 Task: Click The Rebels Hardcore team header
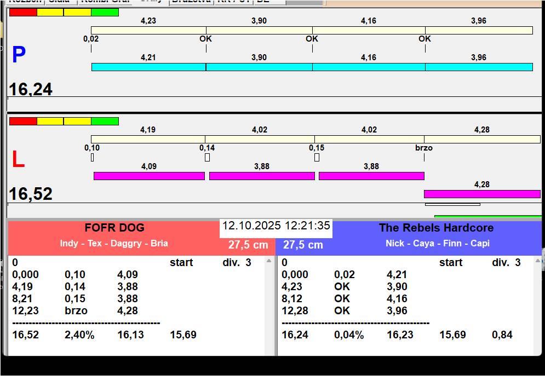pyautogui.click(x=436, y=228)
